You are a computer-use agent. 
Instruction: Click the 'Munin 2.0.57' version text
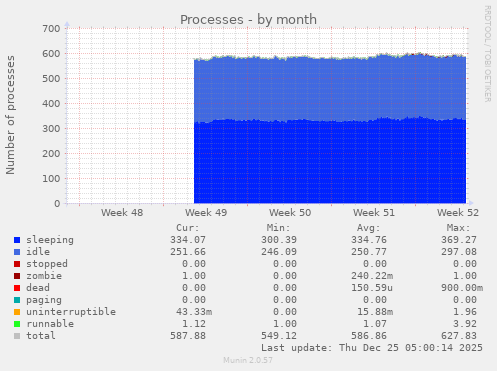click(248, 360)
